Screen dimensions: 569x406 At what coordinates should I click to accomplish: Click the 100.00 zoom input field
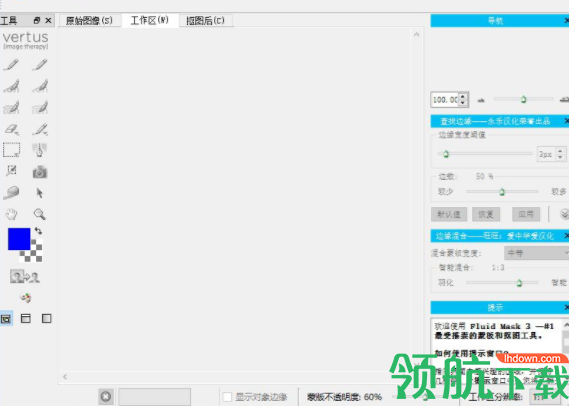tap(445, 99)
